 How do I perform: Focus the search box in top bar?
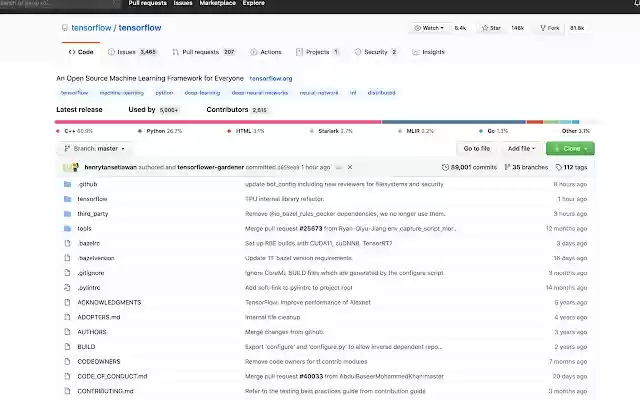[60, 3]
